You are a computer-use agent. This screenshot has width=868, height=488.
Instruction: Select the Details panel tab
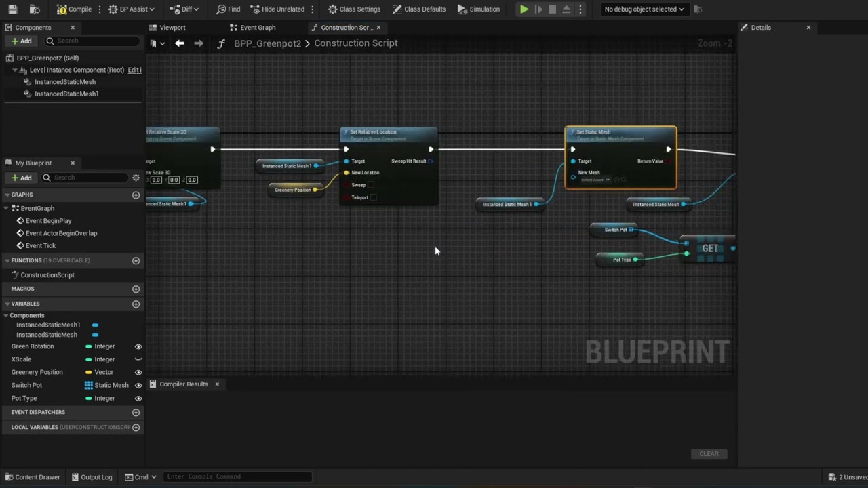[760, 28]
